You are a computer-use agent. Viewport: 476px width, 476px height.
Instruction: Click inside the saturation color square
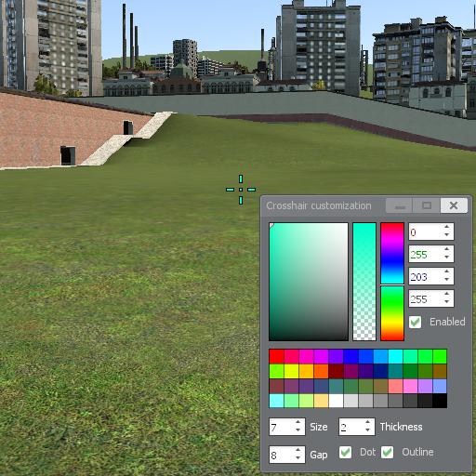click(x=309, y=282)
